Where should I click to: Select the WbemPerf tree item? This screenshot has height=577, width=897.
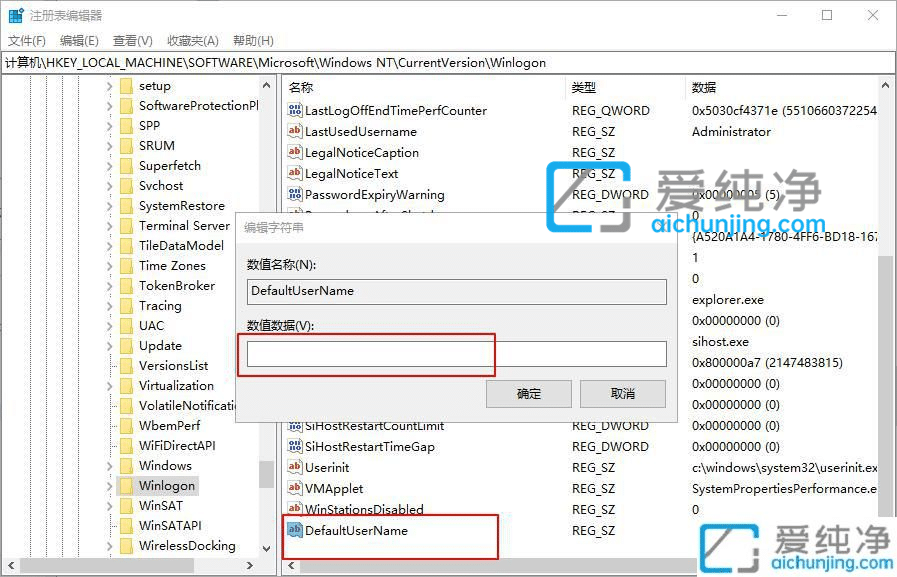point(169,425)
